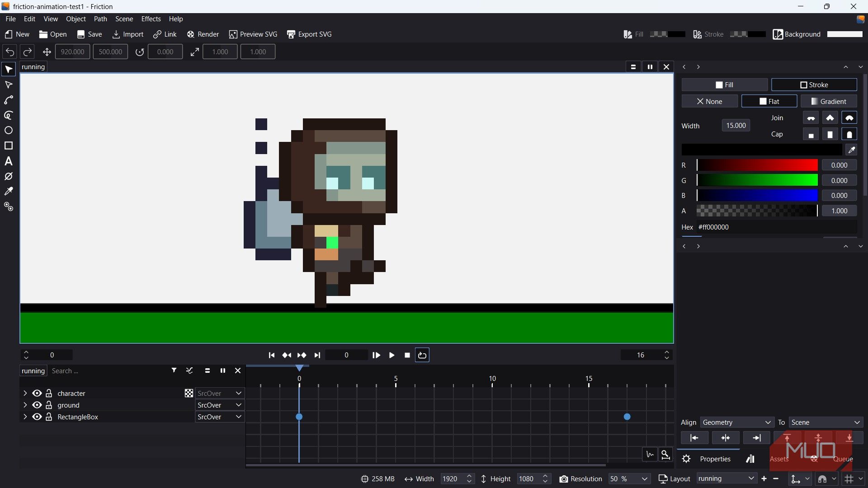This screenshot has height=488, width=868.
Task: Align left edges to scene
Action: tap(694, 438)
